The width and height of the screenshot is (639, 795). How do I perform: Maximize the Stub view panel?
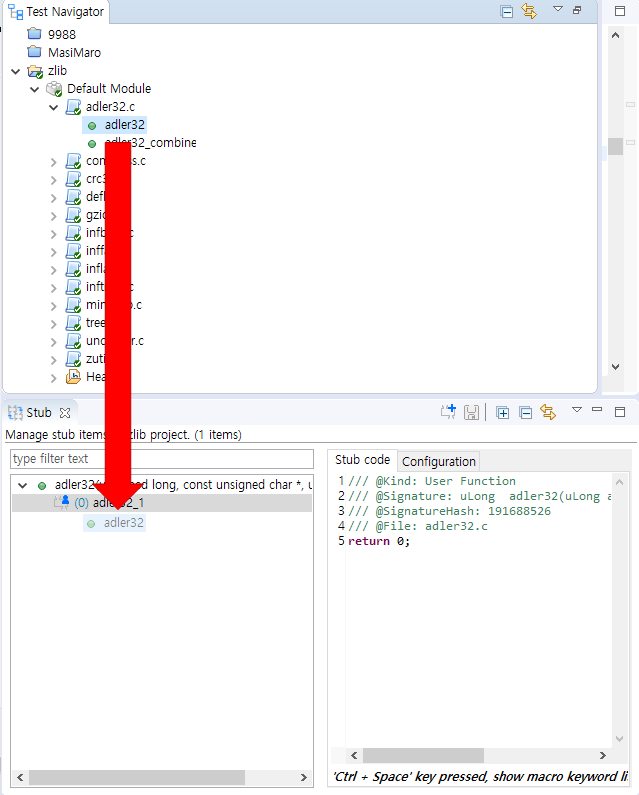[620, 412]
